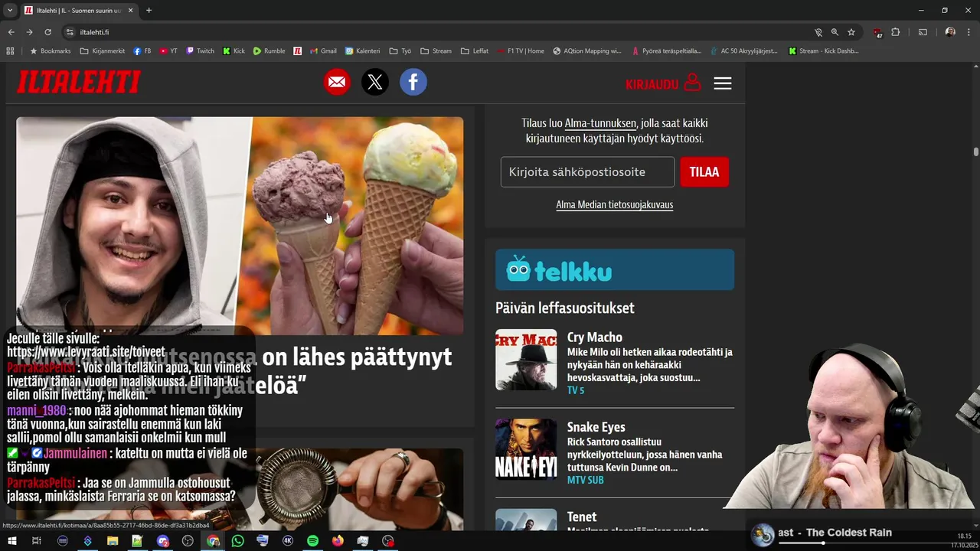980x551 pixels.
Task: Open the ad blocker extension icon with badge
Action: click(877, 32)
